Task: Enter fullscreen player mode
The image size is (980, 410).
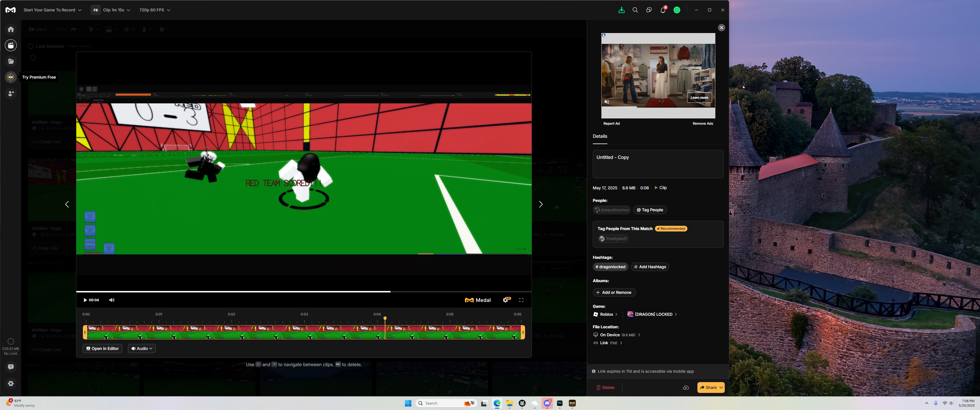Action: 521,300
